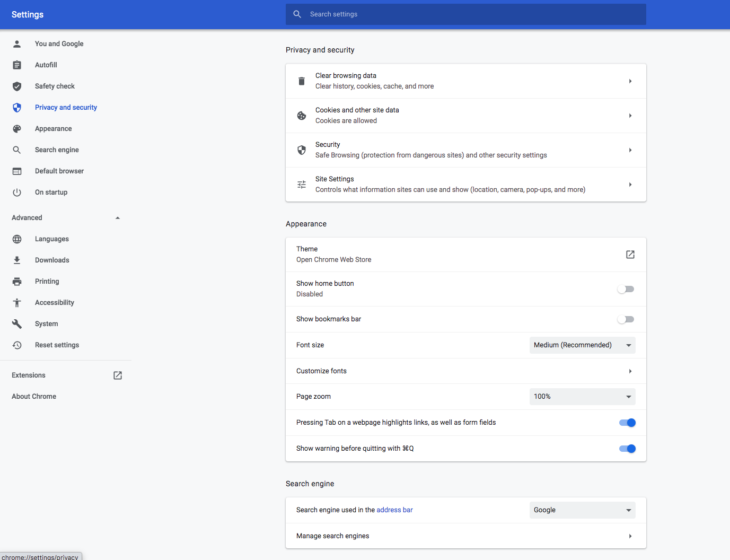Turn off the warning before quitting toggle
The height and width of the screenshot is (560, 730).
(x=627, y=449)
